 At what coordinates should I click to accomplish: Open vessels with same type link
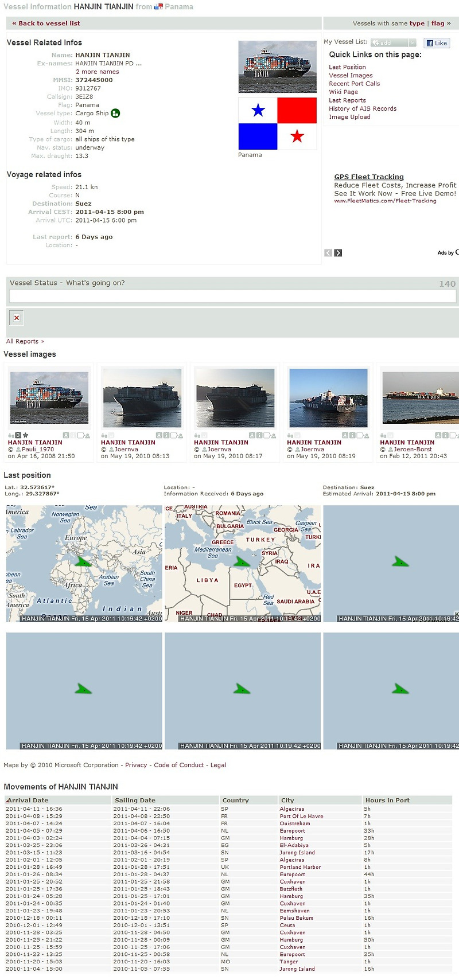coord(417,24)
